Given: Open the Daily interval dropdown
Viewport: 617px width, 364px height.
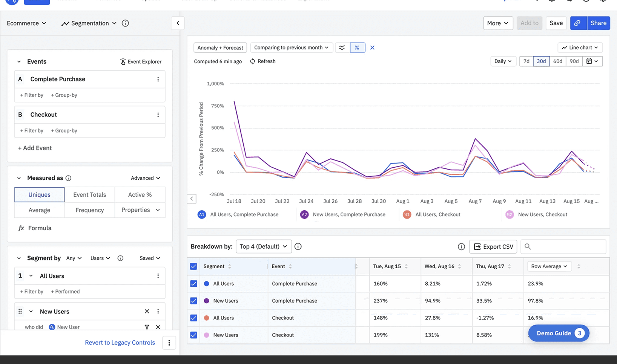Looking at the screenshot, I should coord(503,61).
